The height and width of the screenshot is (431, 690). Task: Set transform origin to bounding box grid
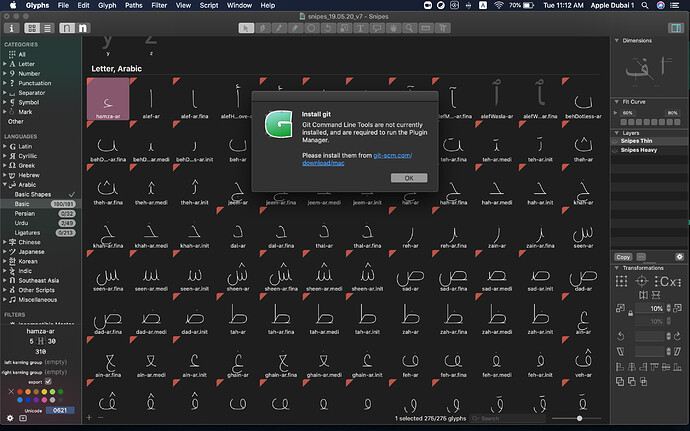[621, 281]
